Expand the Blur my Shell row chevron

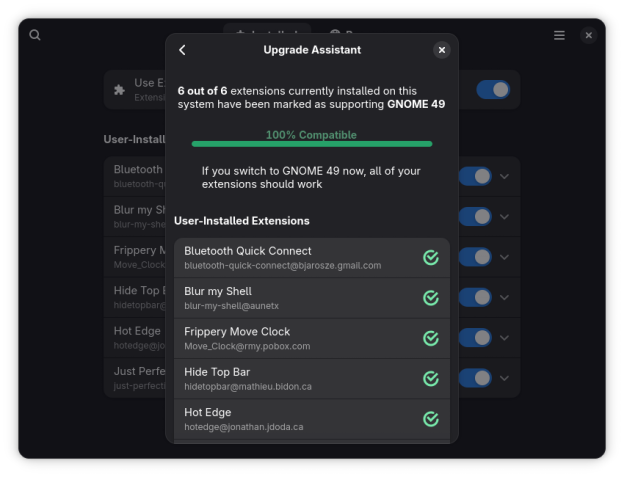click(x=504, y=217)
